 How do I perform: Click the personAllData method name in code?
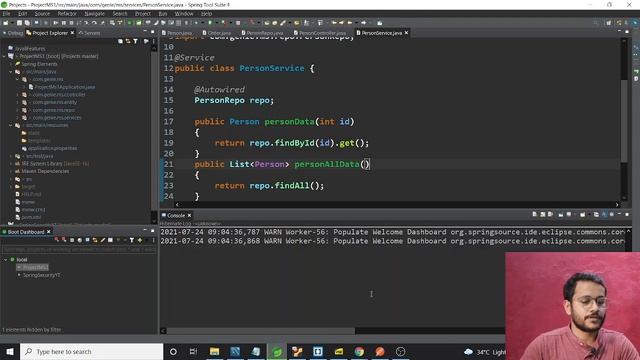[327, 164]
